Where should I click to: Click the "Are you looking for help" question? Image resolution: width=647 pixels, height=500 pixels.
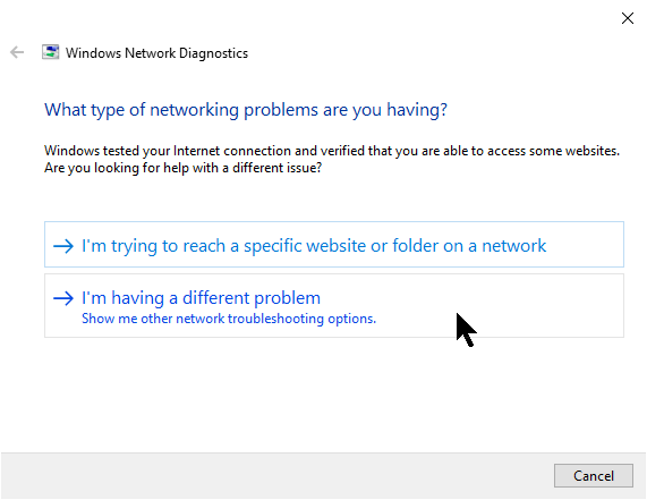tap(183, 167)
